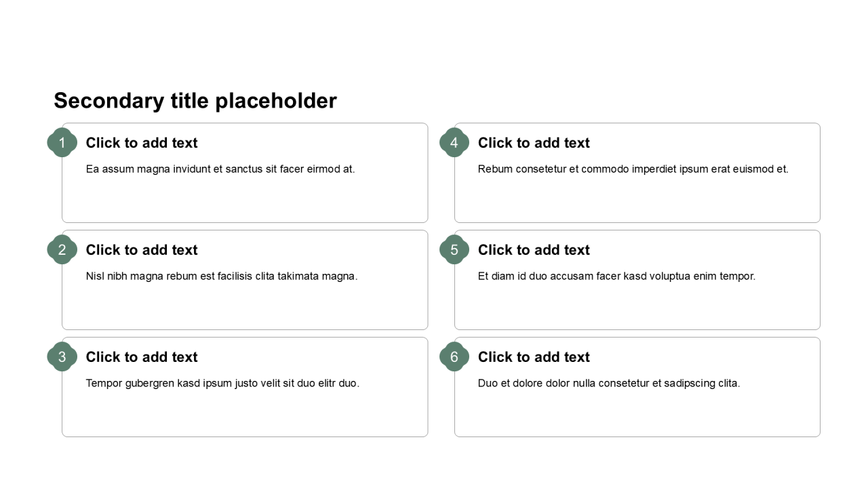868x488 pixels.
Task: Select the 'Duo et dolore dolor' body text
Action: click(x=609, y=383)
